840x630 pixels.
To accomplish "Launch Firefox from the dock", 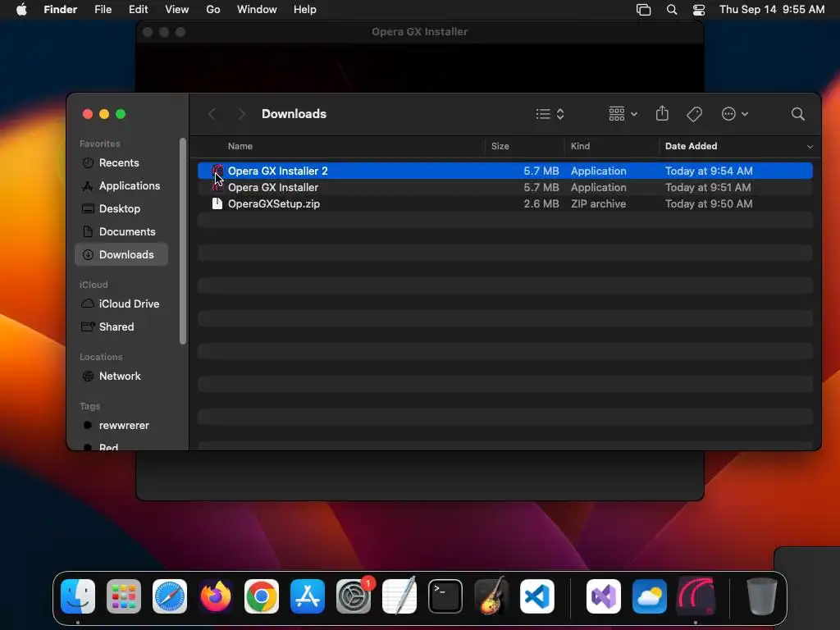I will point(216,596).
